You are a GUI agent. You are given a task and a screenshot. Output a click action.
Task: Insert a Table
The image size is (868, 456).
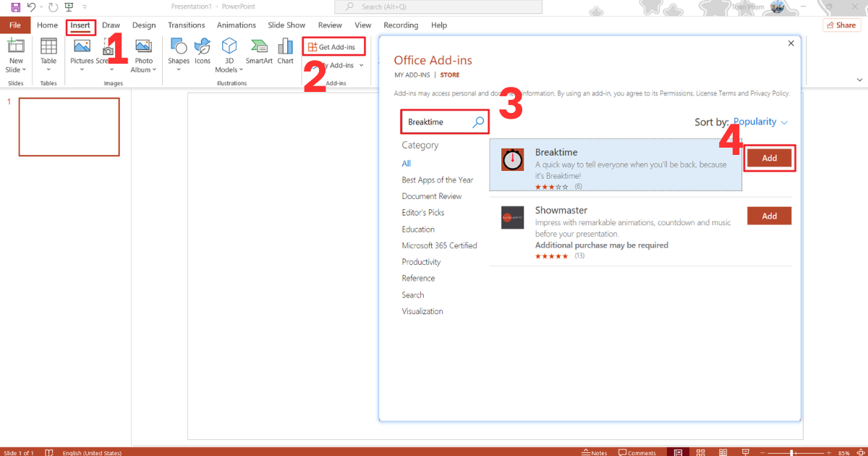click(x=48, y=56)
